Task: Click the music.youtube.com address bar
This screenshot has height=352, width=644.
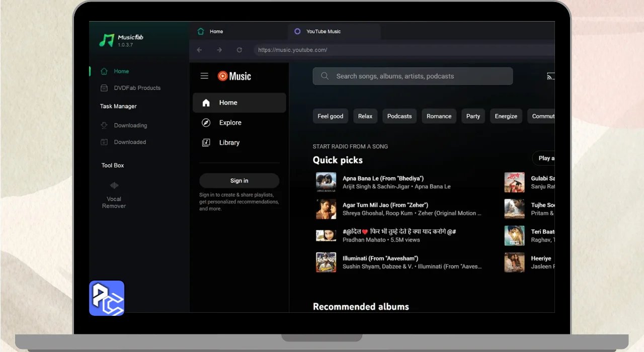Action: [x=404, y=50]
